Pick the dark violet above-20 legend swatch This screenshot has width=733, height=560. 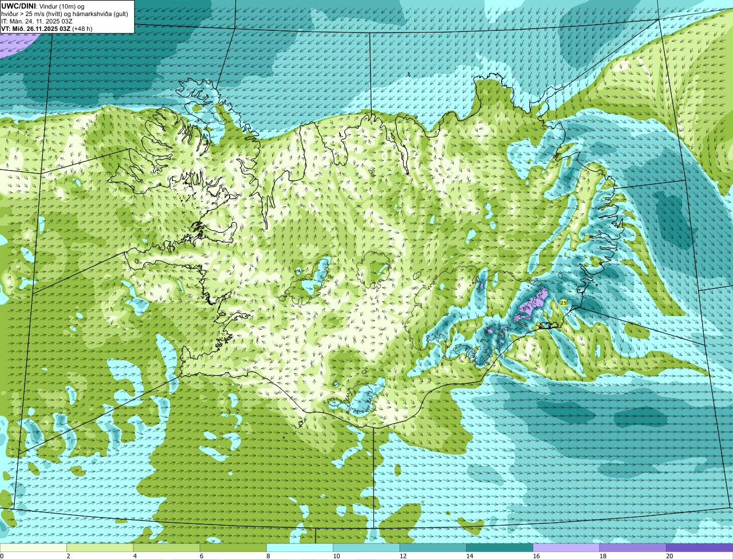point(700,547)
